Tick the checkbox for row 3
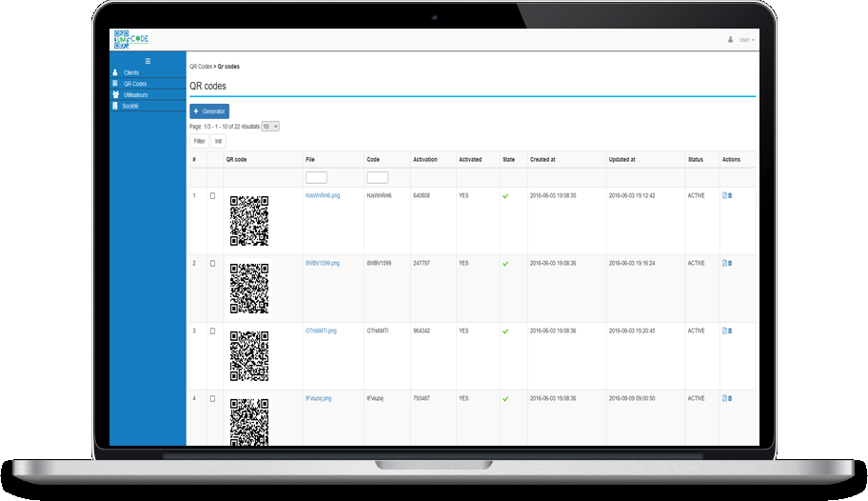Viewport: 868px width, 501px height. (212, 331)
